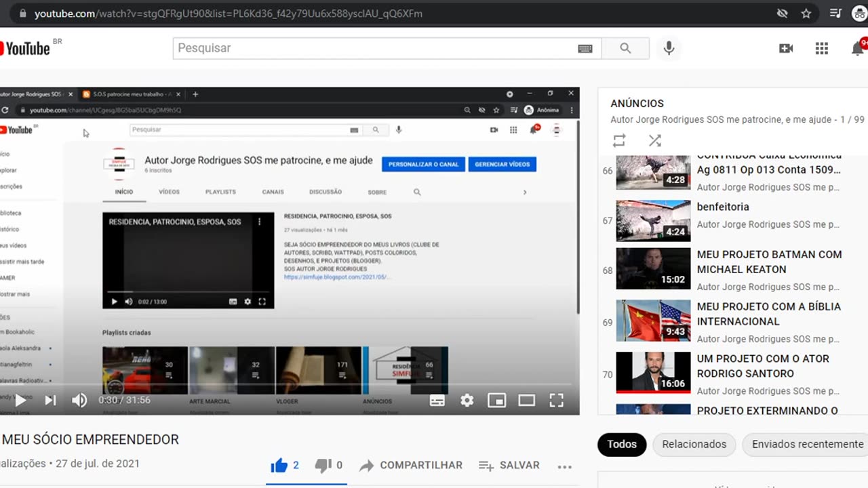This screenshot has width=868, height=488.
Task: Click thumbnail of video 66 with 4:28 duration
Action: (x=653, y=172)
